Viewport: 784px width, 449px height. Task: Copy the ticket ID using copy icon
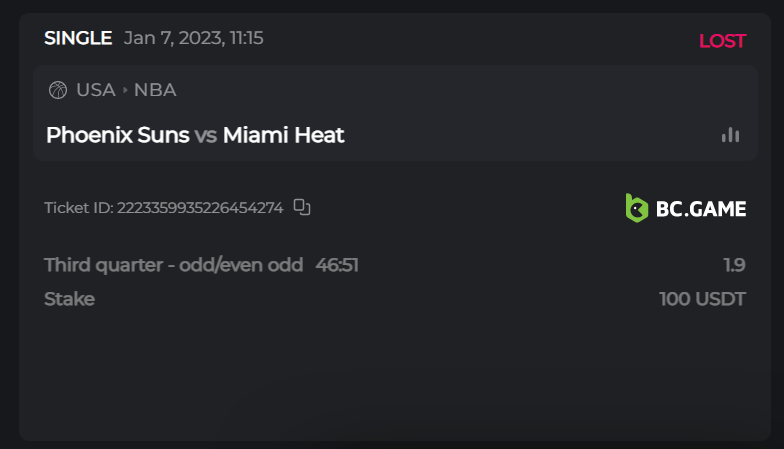(302, 208)
